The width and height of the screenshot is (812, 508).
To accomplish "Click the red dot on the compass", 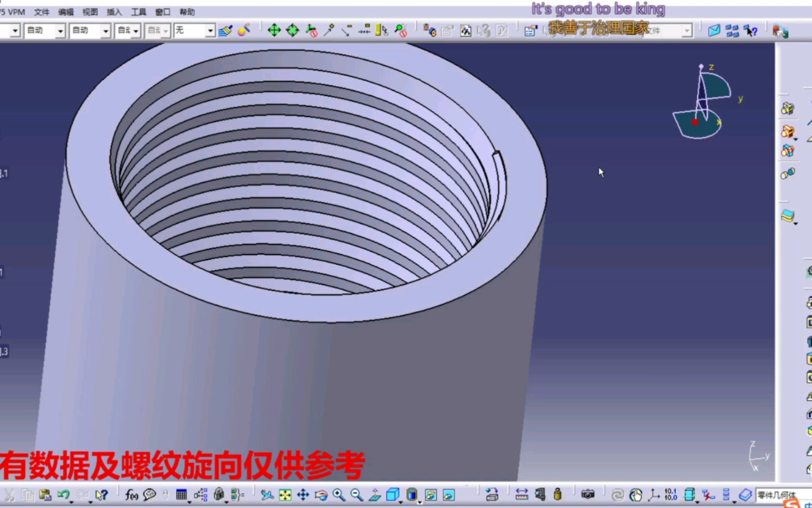I will pyautogui.click(x=695, y=122).
